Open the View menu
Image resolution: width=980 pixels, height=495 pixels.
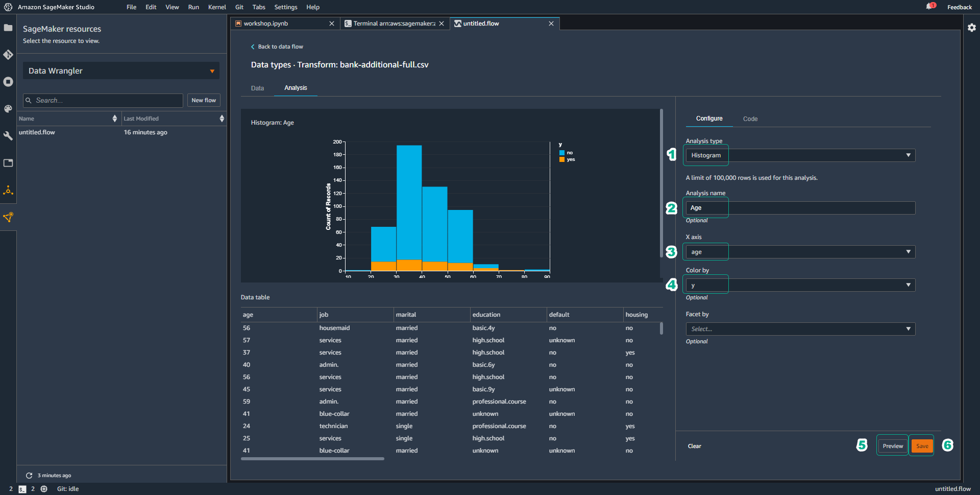(x=172, y=7)
